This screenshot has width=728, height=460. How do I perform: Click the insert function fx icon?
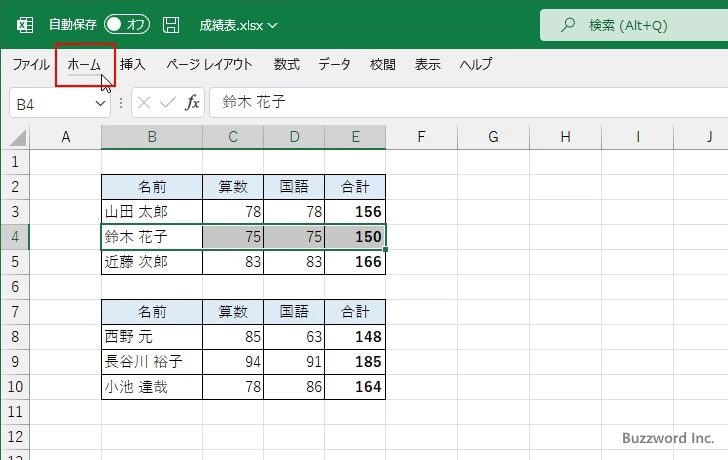tap(192, 103)
